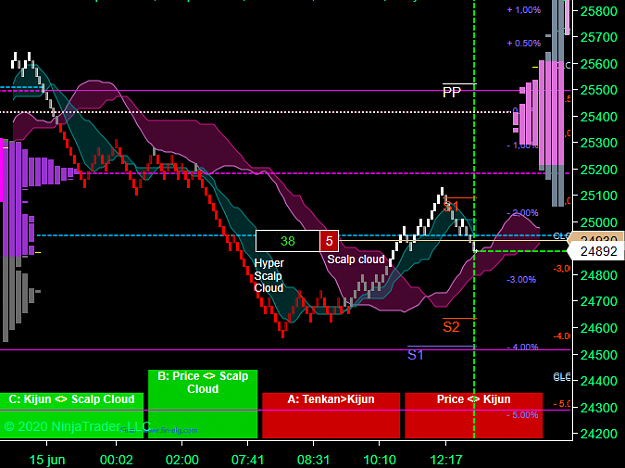This screenshot has width=625, height=468.
Task: Click the 'Scalp cloud' chart label
Action: tap(356, 259)
